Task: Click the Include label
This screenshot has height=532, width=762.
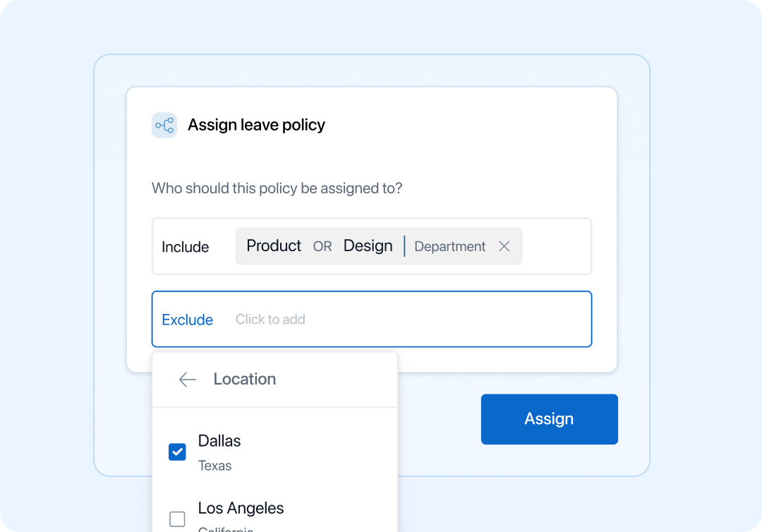Action: (185, 247)
